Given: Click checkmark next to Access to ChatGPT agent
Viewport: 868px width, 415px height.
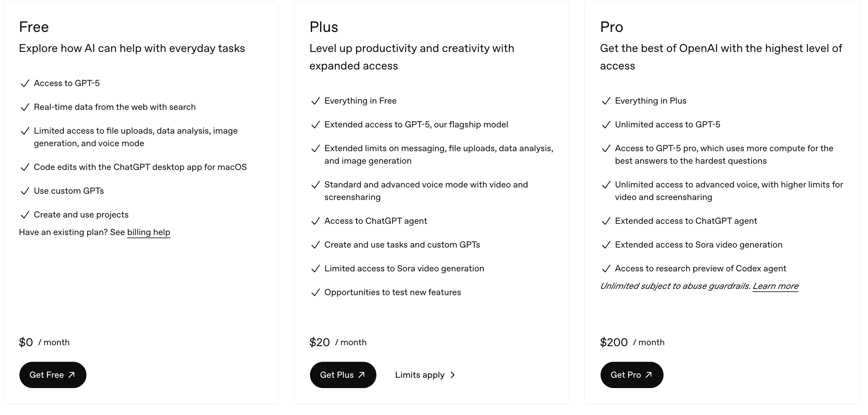Looking at the screenshot, I should point(315,221).
